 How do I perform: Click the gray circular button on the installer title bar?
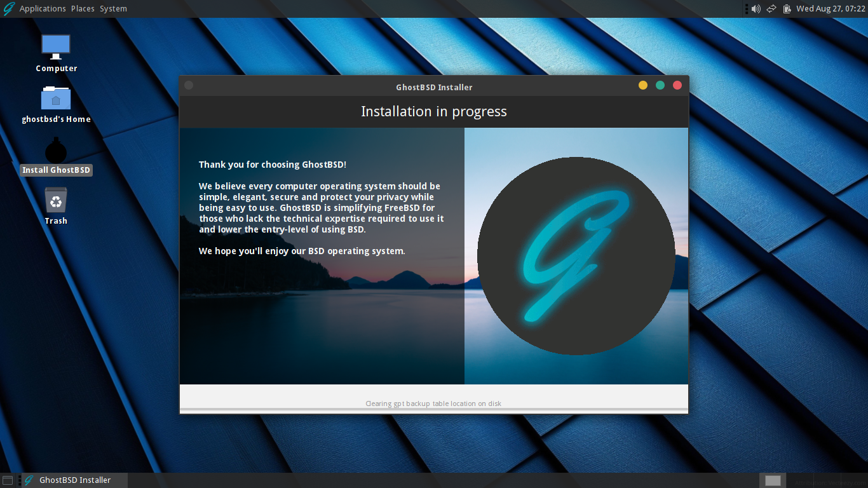pos(189,85)
